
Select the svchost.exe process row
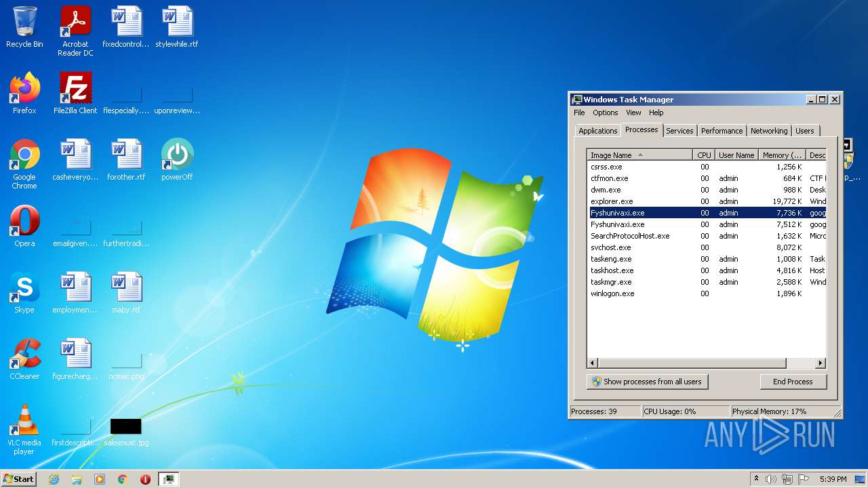tap(707, 247)
